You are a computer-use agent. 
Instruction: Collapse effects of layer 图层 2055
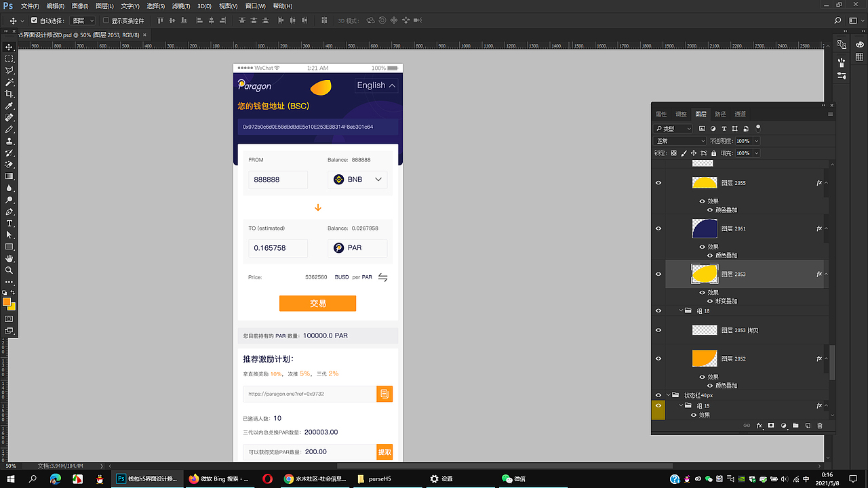(x=826, y=183)
